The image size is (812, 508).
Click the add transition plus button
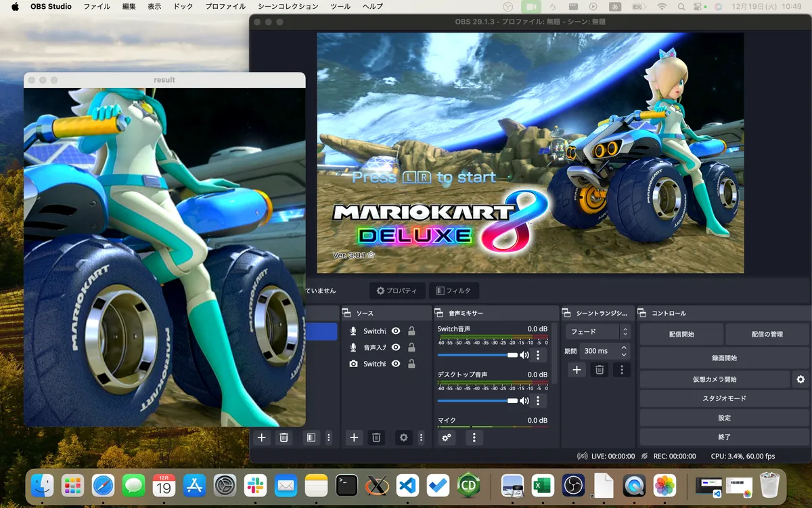(577, 370)
